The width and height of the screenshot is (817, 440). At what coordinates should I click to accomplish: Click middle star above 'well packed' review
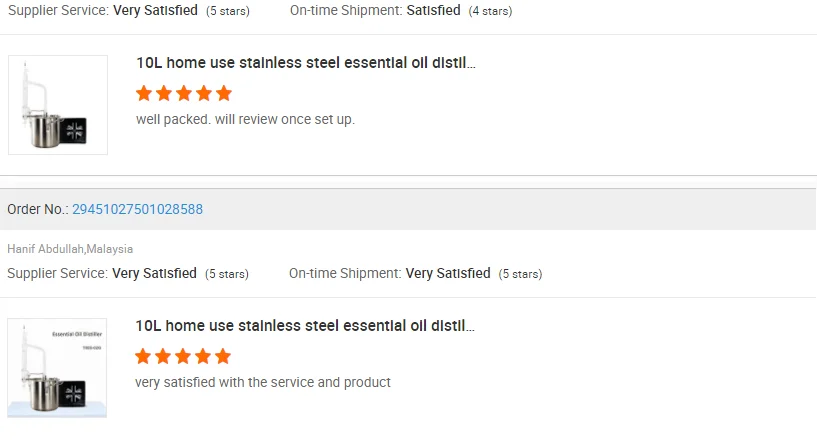pyautogui.click(x=184, y=93)
